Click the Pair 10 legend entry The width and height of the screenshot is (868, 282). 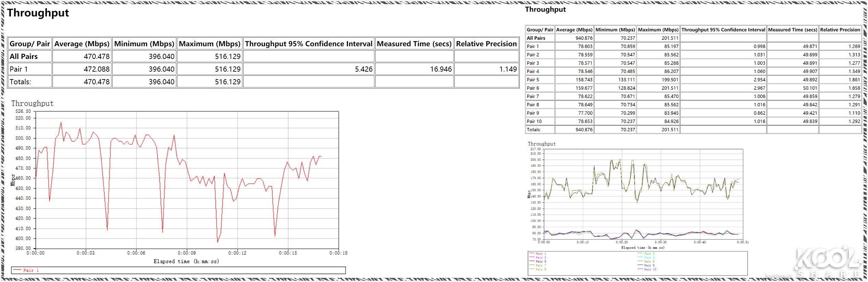pyautogui.click(x=650, y=269)
